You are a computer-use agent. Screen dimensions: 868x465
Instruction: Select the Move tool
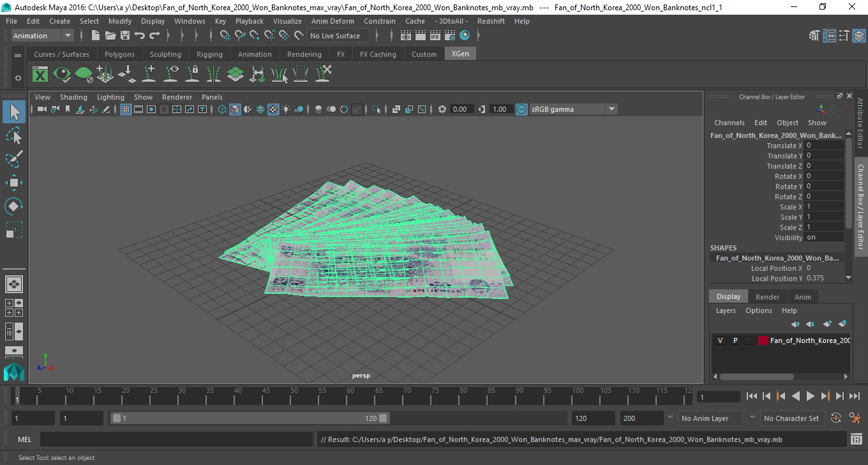[14, 183]
